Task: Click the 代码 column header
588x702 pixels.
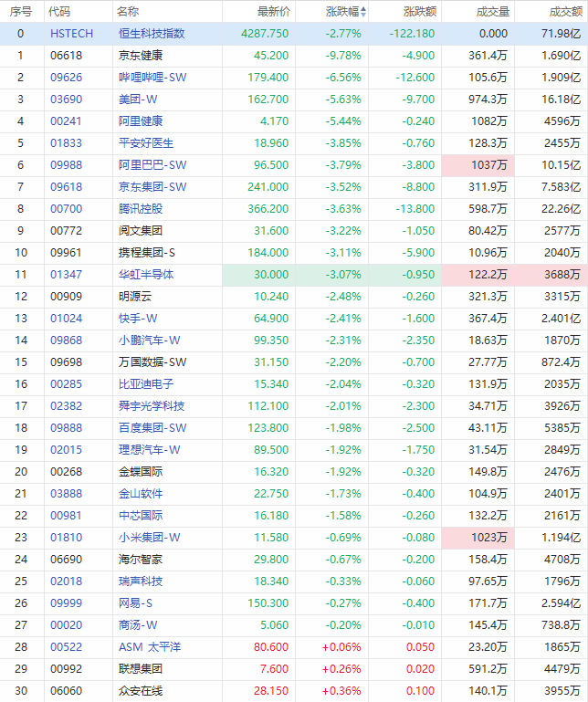Action: tap(59, 11)
